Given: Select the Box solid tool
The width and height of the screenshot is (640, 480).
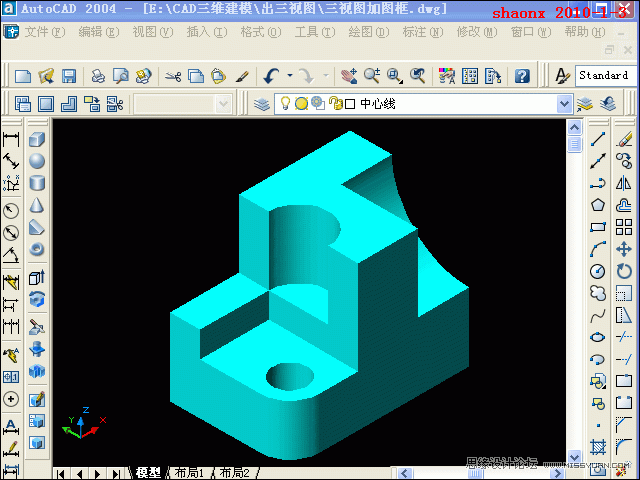Looking at the screenshot, I should coord(37,140).
